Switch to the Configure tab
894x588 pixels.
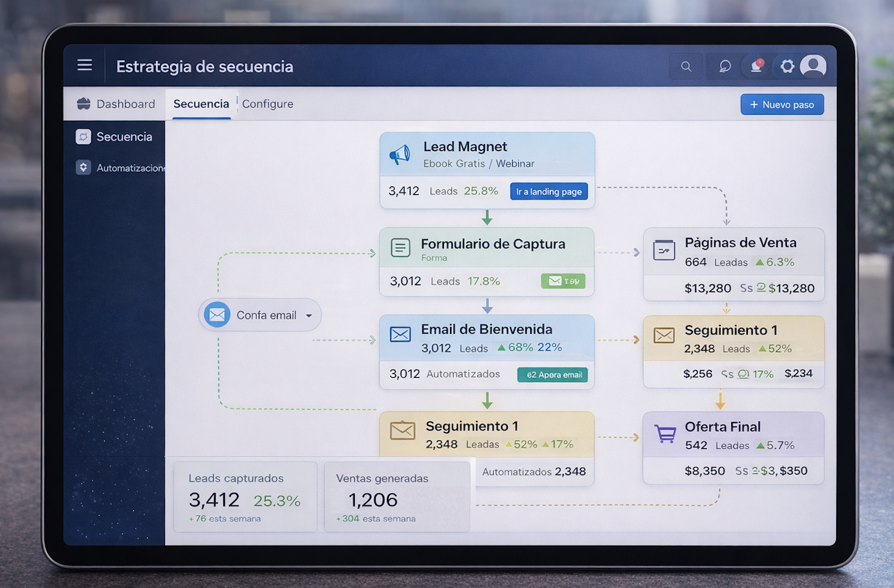pyautogui.click(x=267, y=104)
